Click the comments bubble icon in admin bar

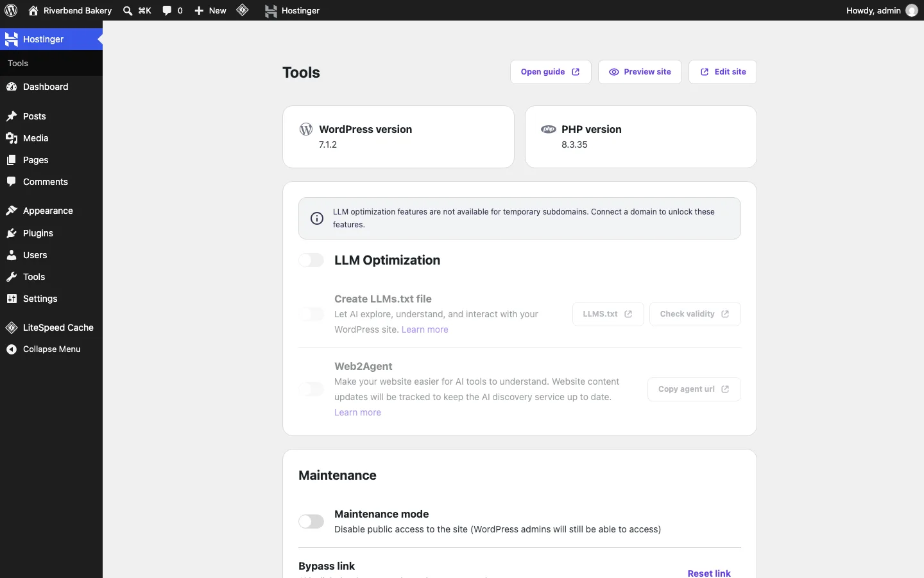(167, 10)
